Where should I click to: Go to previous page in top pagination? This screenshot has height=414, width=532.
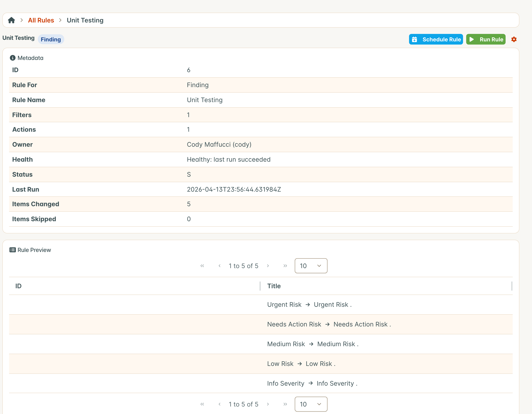click(x=219, y=266)
